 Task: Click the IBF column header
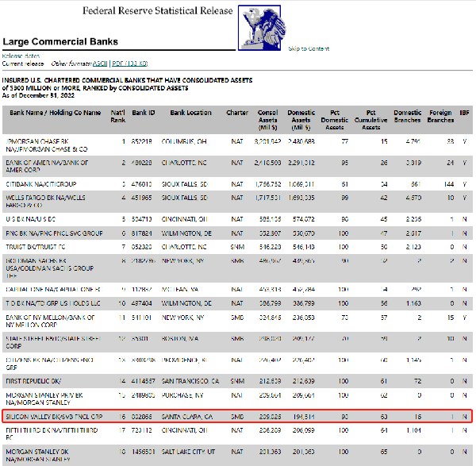(464, 113)
